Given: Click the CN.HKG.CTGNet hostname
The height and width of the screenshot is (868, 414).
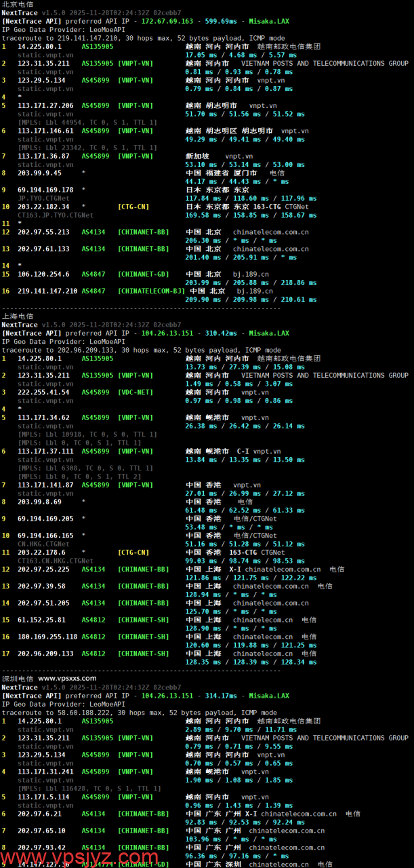Looking at the screenshot, I should (x=43, y=544).
